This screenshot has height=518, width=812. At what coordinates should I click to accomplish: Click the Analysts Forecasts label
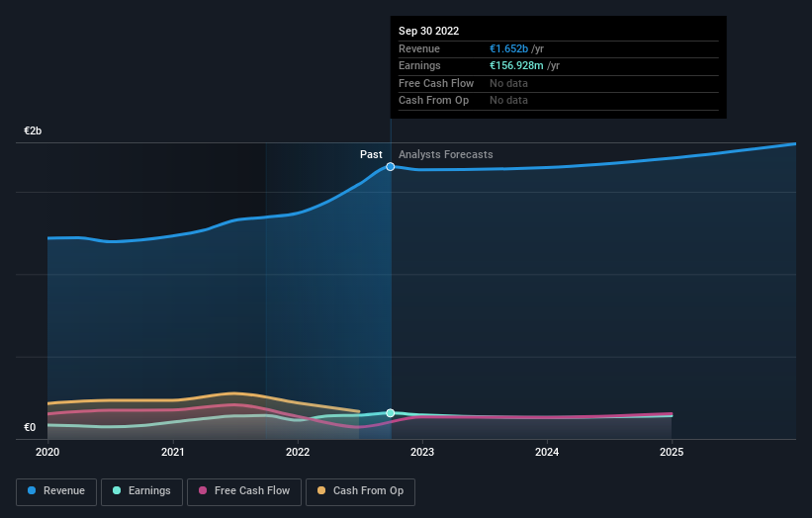[446, 154]
